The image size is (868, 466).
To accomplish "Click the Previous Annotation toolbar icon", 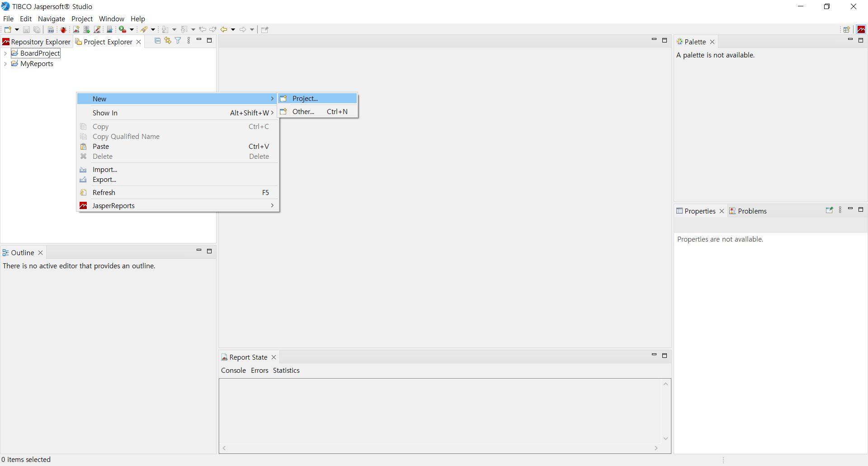I will [x=184, y=29].
